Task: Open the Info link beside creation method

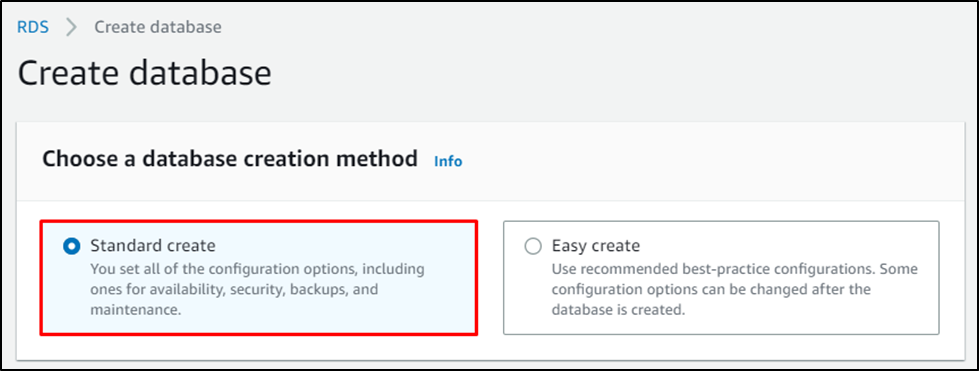Action: [x=448, y=162]
